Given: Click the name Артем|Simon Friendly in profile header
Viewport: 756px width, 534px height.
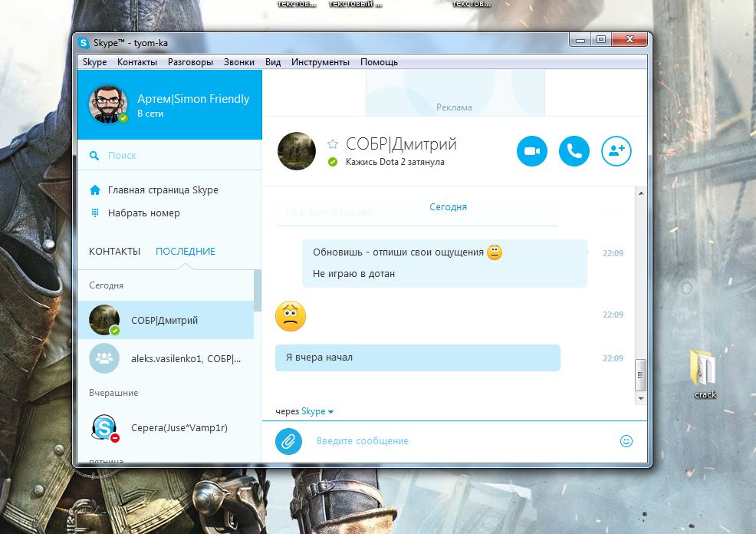Looking at the screenshot, I should pyautogui.click(x=193, y=99).
